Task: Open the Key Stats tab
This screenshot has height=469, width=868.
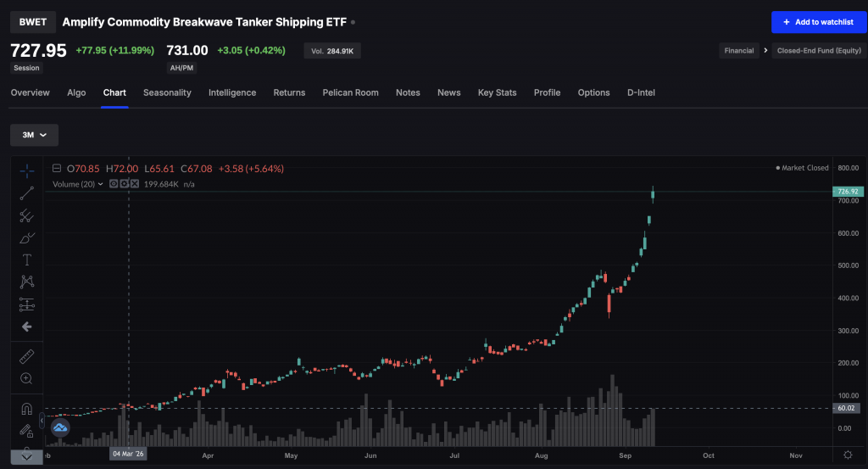Action: 497,92
